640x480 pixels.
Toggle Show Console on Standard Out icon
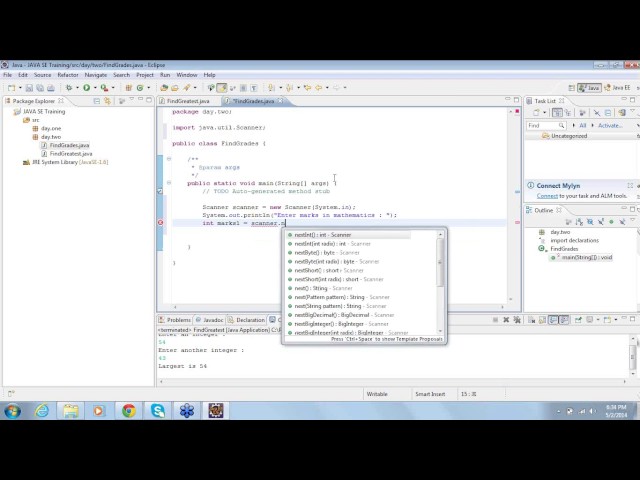553,320
